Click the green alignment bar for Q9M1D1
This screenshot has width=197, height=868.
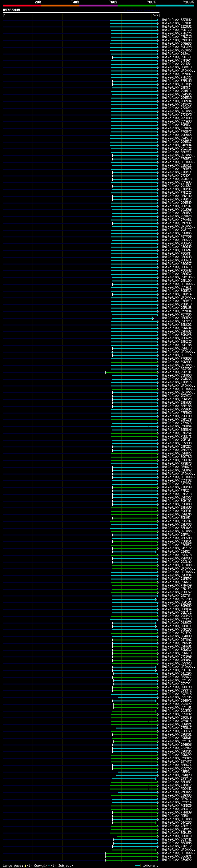[131, 372]
